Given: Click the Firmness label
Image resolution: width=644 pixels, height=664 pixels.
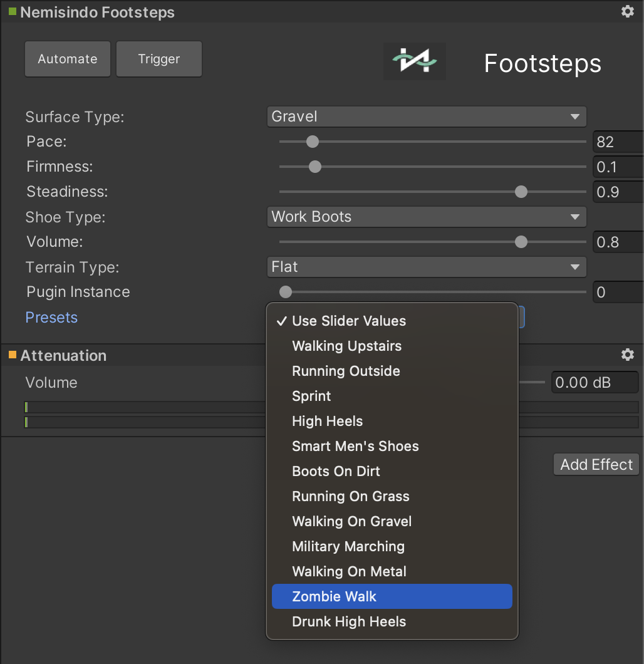Looking at the screenshot, I should tap(60, 167).
